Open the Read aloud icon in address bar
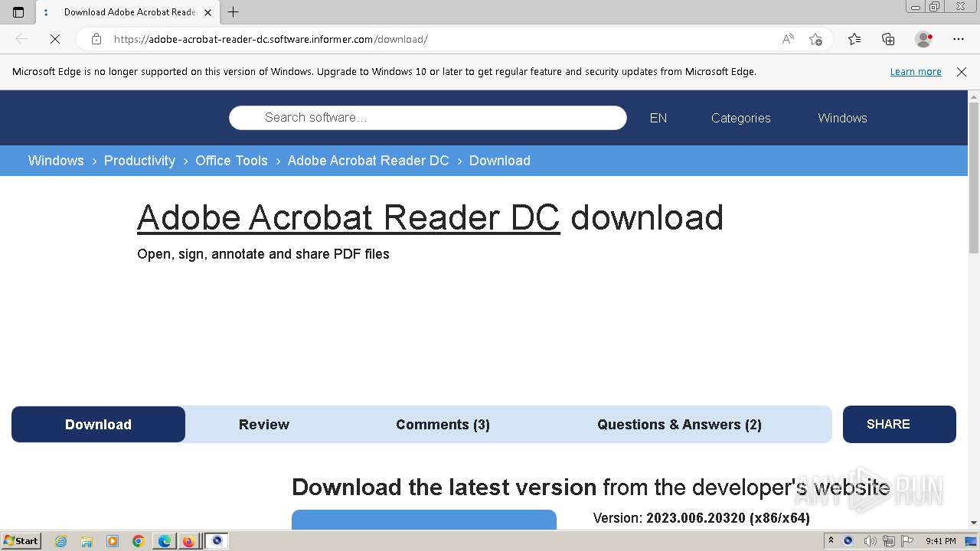The width and height of the screenshot is (980, 551). tap(788, 39)
